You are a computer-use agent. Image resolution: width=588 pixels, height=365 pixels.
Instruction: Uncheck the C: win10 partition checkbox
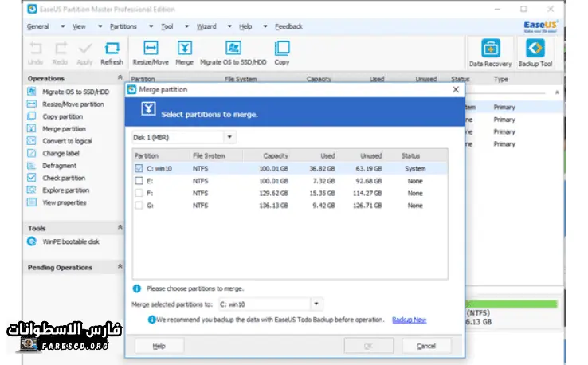point(139,169)
